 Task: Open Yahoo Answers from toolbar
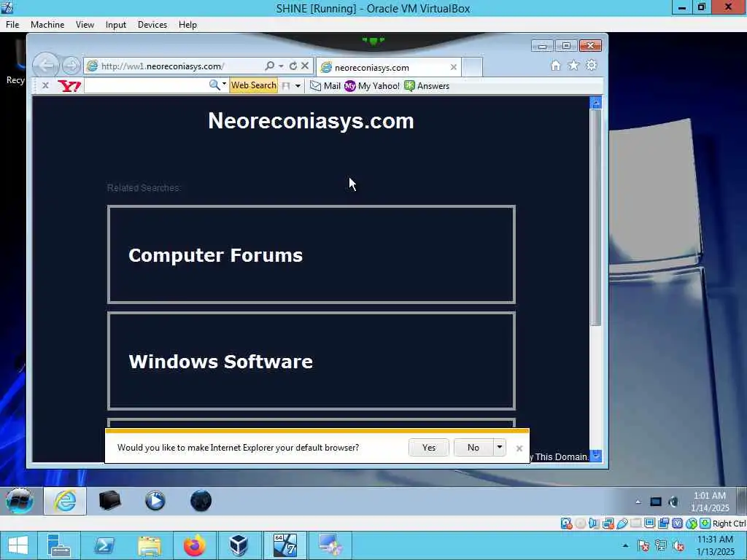coord(427,86)
